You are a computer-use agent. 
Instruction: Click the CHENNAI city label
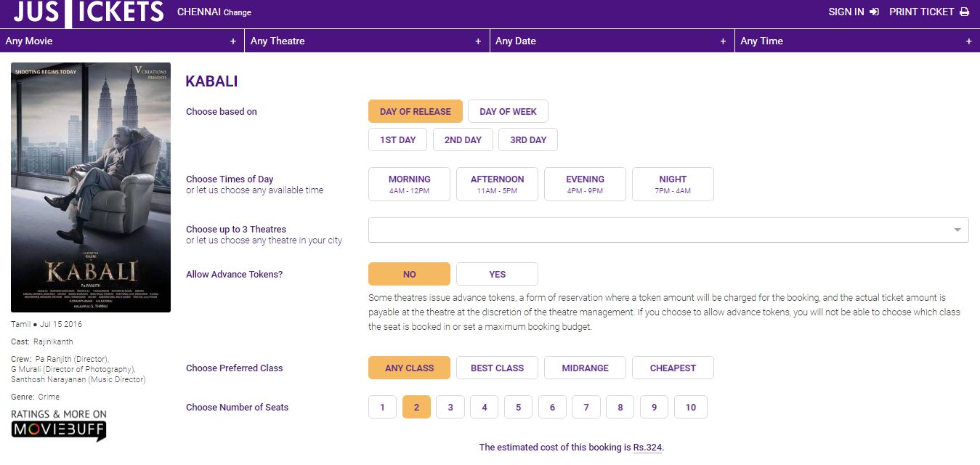pyautogui.click(x=198, y=12)
